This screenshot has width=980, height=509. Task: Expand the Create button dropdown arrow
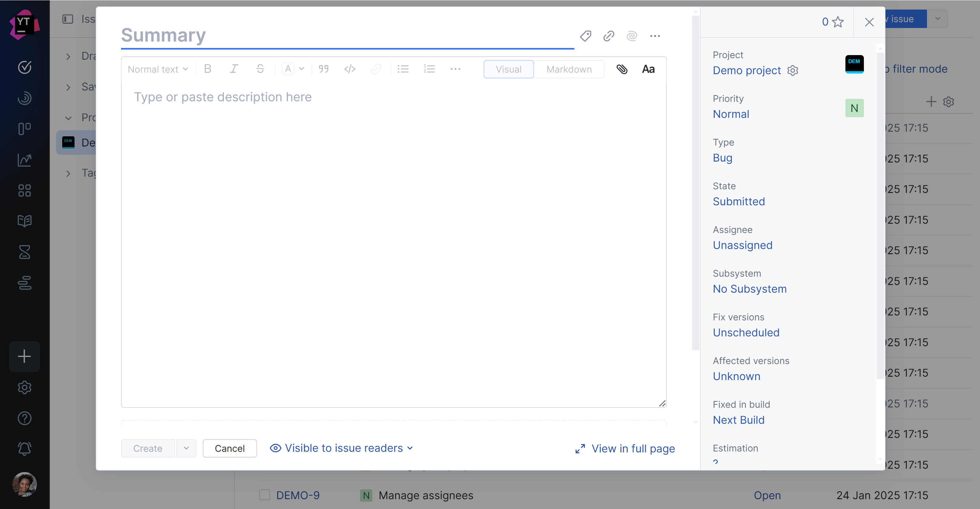point(186,448)
